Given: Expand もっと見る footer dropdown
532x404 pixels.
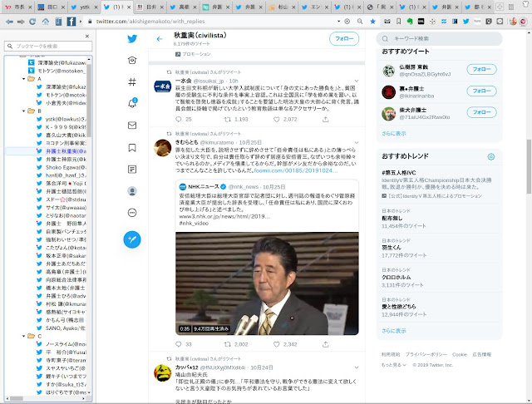Looking at the screenshot, I should point(394,365).
